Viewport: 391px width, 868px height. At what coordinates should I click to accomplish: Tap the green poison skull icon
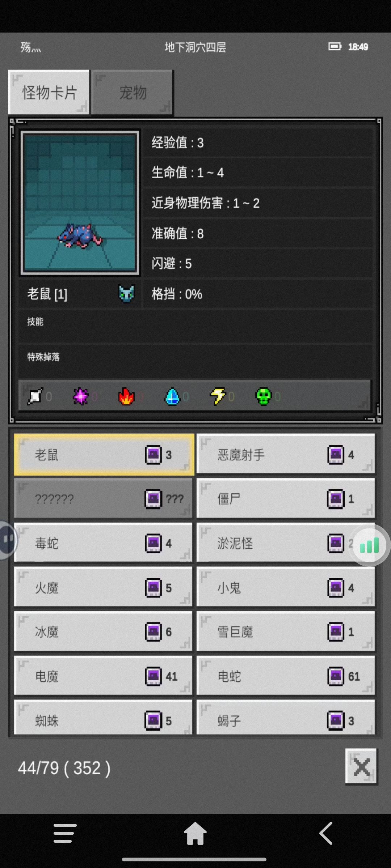(264, 396)
